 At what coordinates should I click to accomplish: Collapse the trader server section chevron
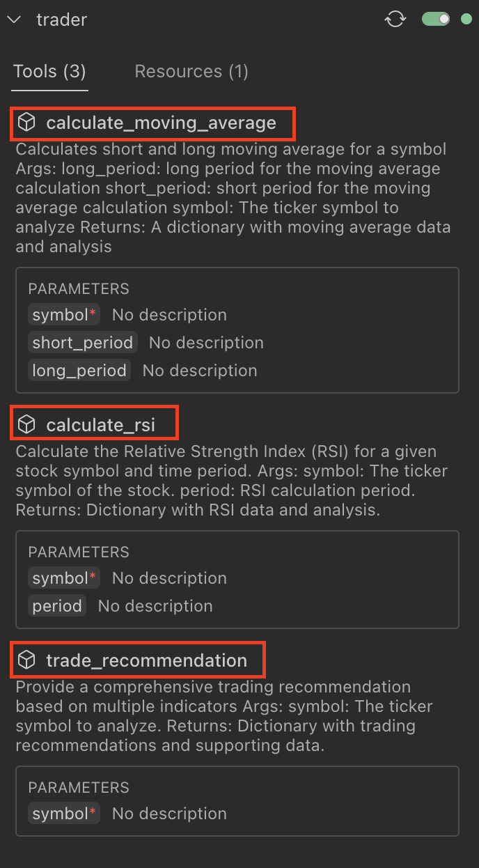14,20
